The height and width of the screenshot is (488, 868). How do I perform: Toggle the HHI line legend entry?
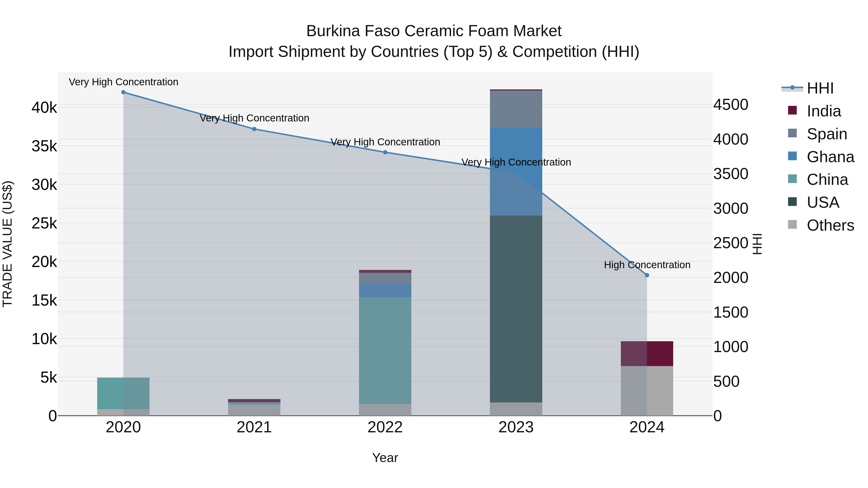(808, 88)
